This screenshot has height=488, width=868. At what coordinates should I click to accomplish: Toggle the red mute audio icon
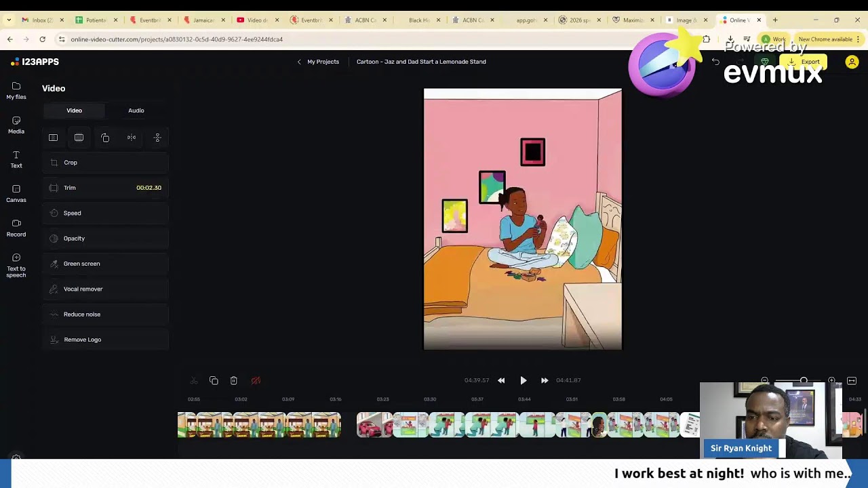[x=256, y=381]
